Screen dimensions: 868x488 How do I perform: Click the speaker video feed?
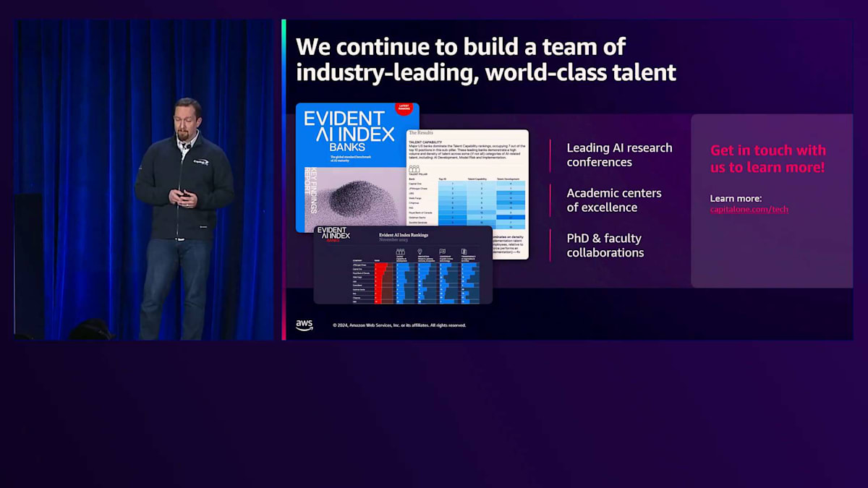145,179
